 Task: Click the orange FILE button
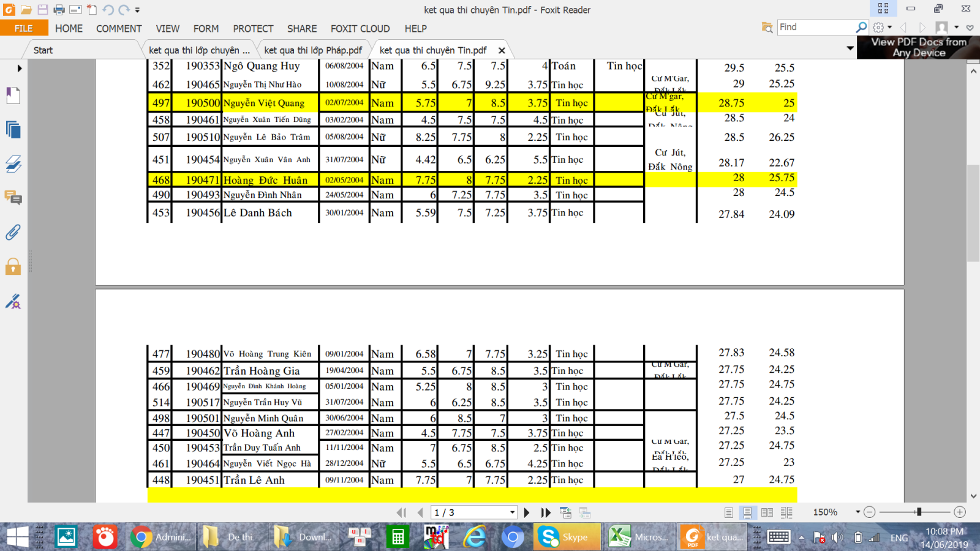pyautogui.click(x=24, y=28)
